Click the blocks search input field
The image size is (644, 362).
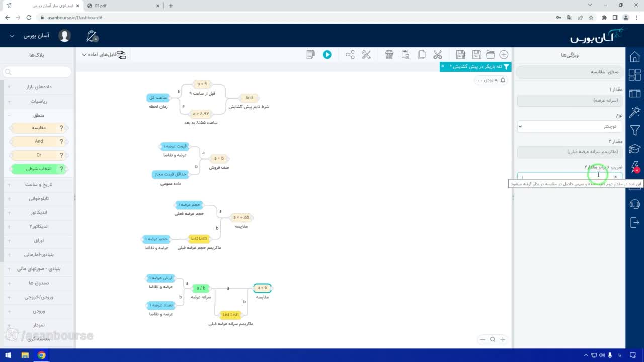tap(37, 72)
